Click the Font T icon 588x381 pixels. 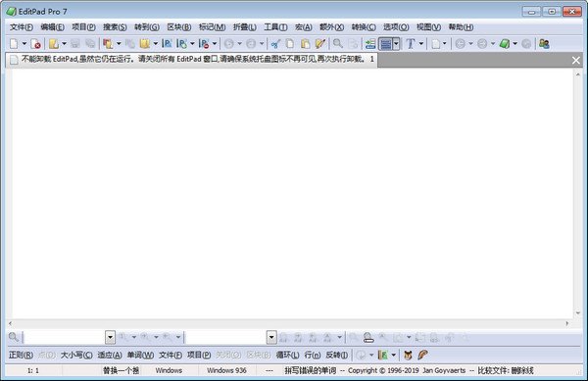(x=411, y=44)
